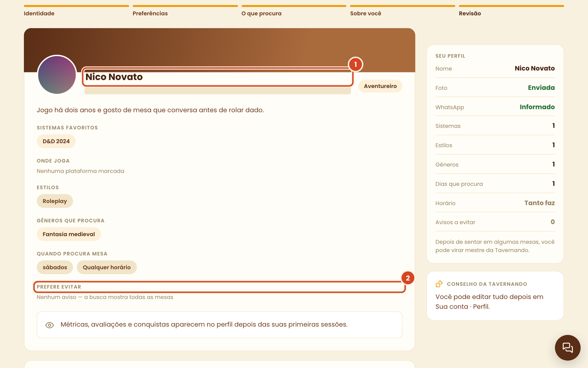The height and width of the screenshot is (368, 588).
Task: Click the profile avatar picture
Action: point(57,75)
